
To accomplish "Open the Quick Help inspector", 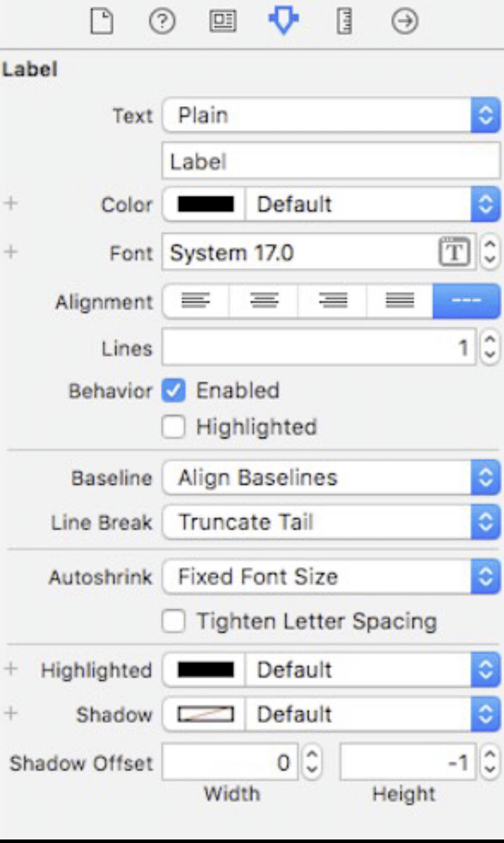I will pos(161,21).
